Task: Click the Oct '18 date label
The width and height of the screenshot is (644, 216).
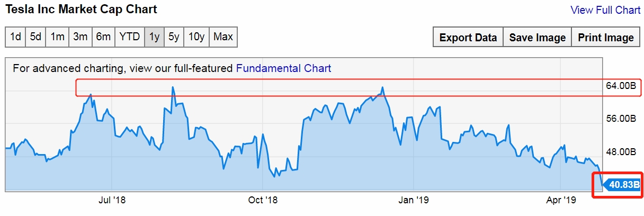Action: (263, 200)
